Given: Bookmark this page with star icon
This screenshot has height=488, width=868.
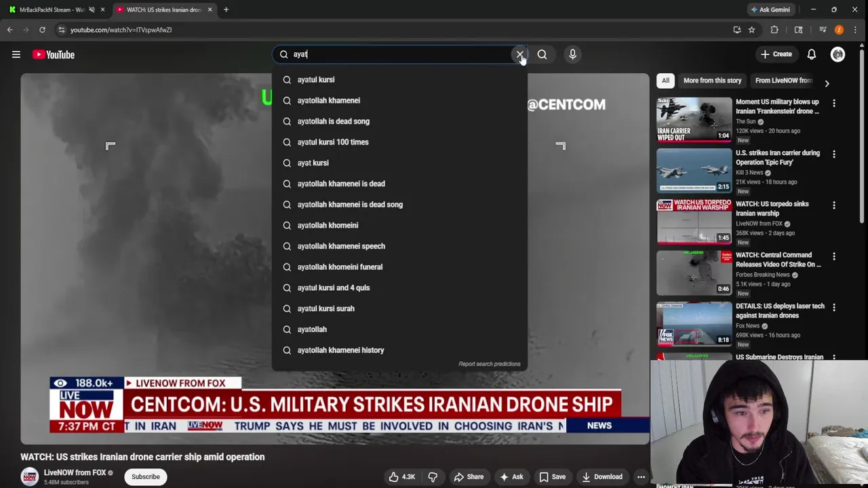Looking at the screenshot, I should pos(751,30).
